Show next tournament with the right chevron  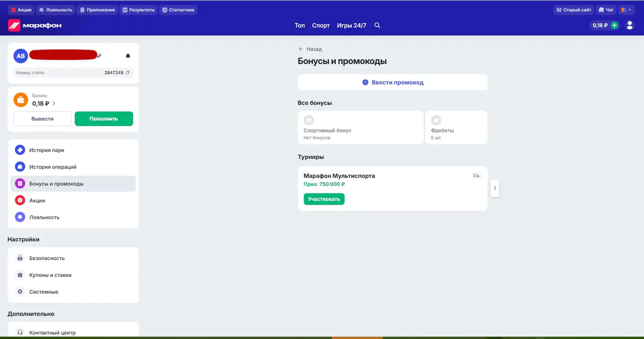click(495, 189)
